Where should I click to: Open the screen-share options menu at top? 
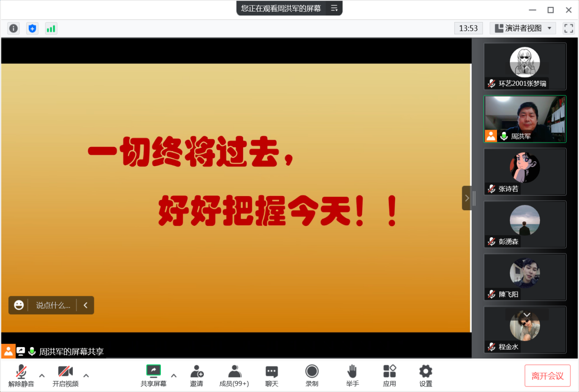[x=334, y=8]
